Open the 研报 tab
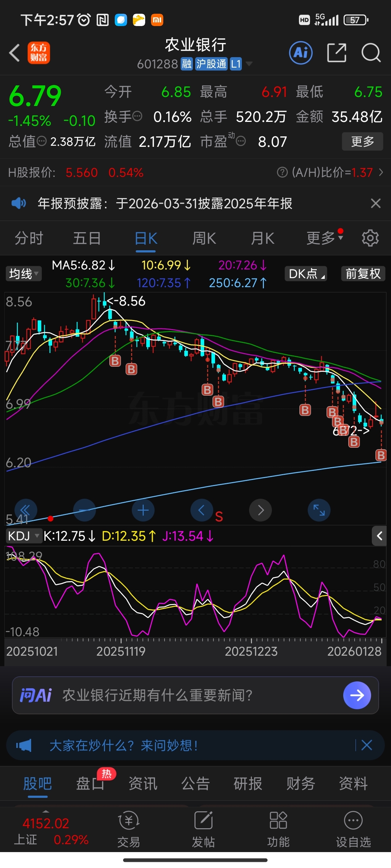Viewport: 391px width, 868px height. tap(248, 784)
